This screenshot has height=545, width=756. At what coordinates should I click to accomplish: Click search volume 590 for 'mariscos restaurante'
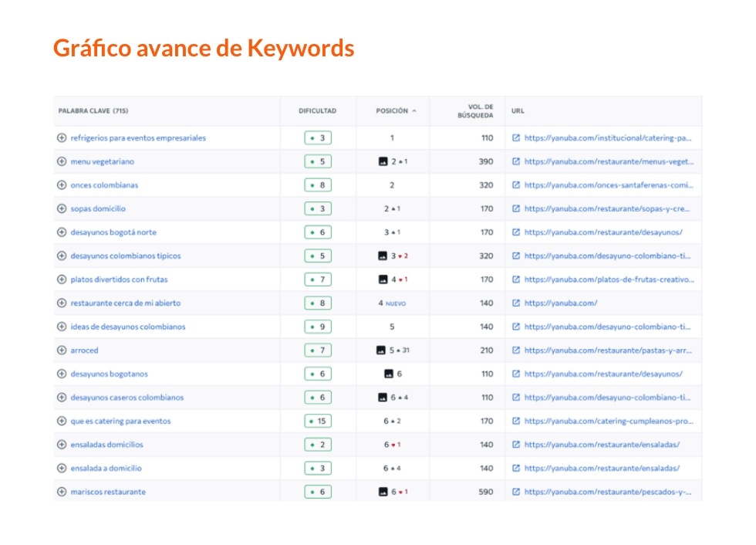[x=486, y=492]
